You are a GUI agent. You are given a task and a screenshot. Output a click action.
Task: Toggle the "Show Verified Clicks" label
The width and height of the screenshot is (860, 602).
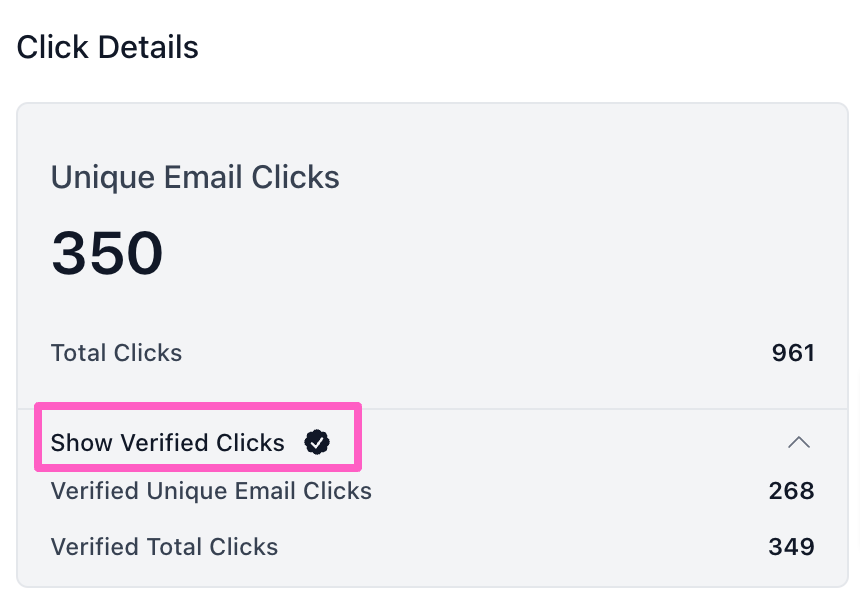167,442
